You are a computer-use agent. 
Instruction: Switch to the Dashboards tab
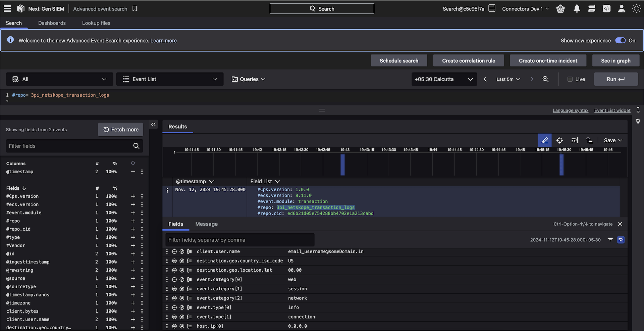click(52, 23)
